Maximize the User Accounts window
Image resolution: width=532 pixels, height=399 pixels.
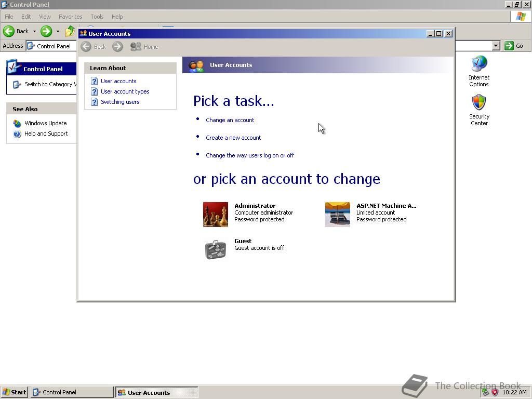click(x=438, y=34)
